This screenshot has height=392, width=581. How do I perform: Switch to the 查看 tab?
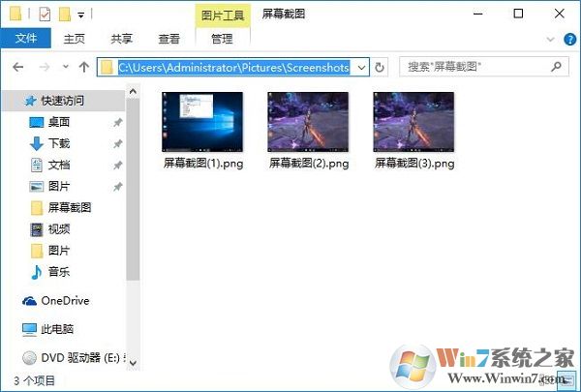click(x=169, y=39)
